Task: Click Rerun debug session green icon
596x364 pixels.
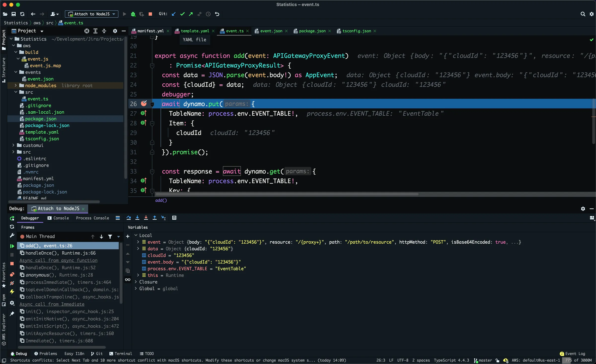Action: click(12, 218)
